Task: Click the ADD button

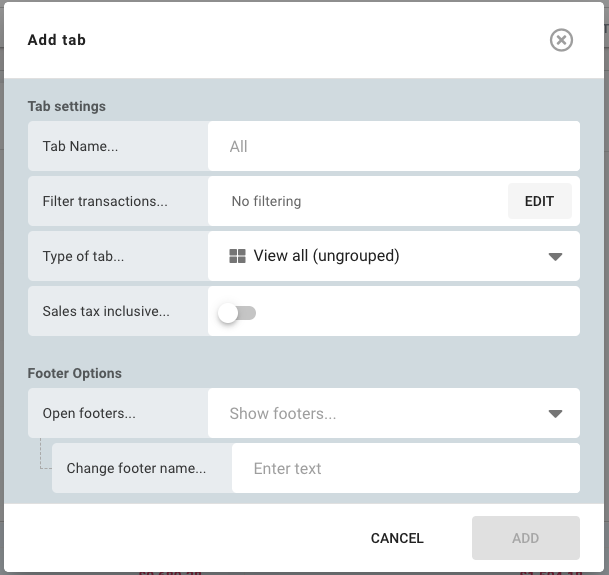Action: (x=525, y=538)
